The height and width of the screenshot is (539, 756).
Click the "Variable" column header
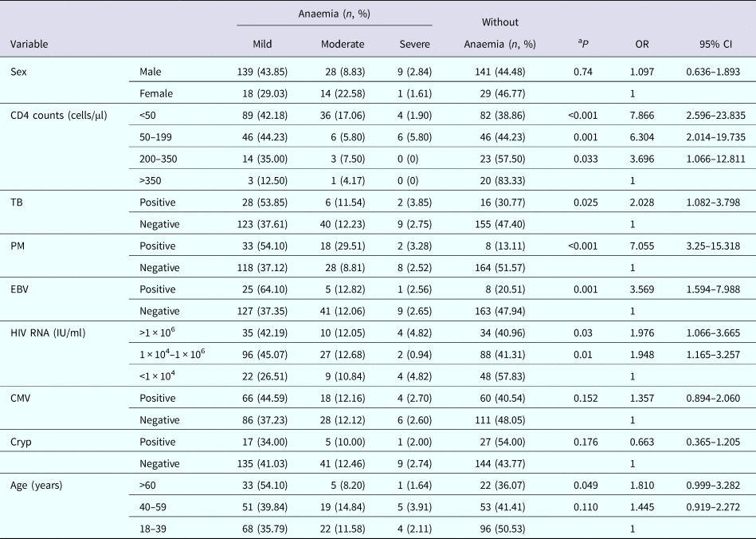(28, 45)
